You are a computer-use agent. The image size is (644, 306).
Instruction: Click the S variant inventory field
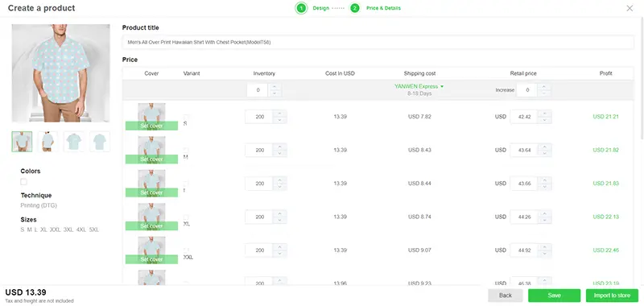pos(259,117)
